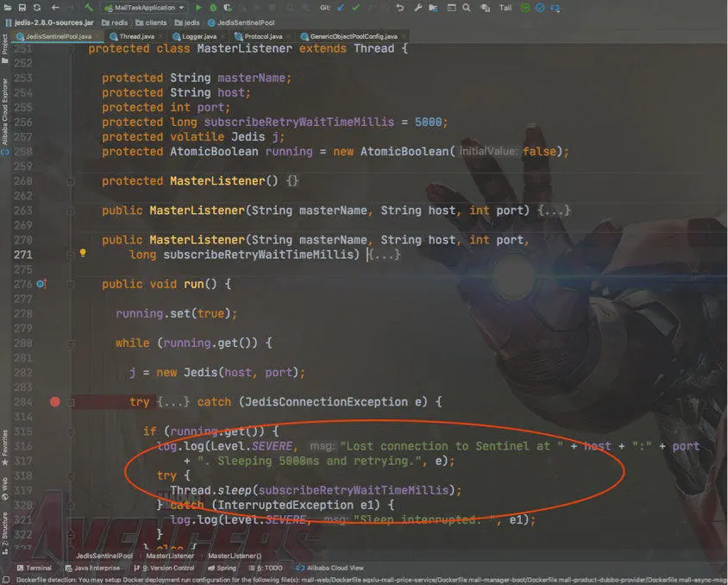The width and height of the screenshot is (728, 585).
Task: Collapse the while loop fold at line 280
Action: click(71, 343)
